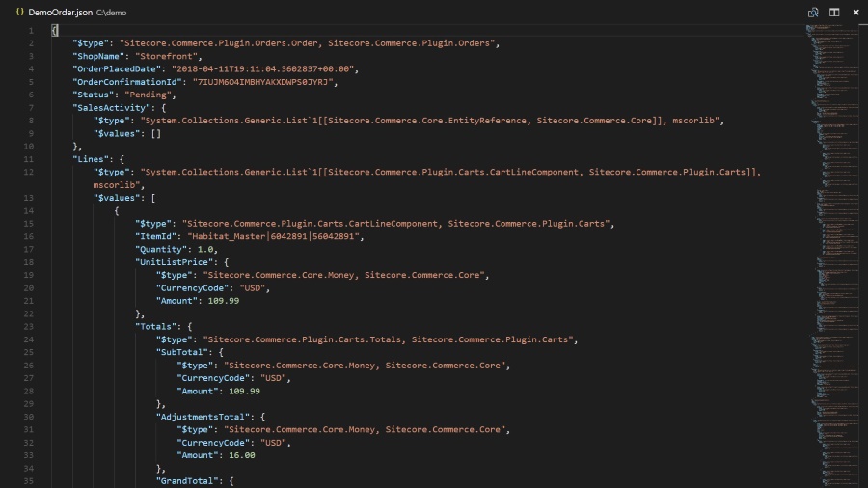868x488 pixels.
Task: Click the "Pending" status value
Action: pos(148,95)
